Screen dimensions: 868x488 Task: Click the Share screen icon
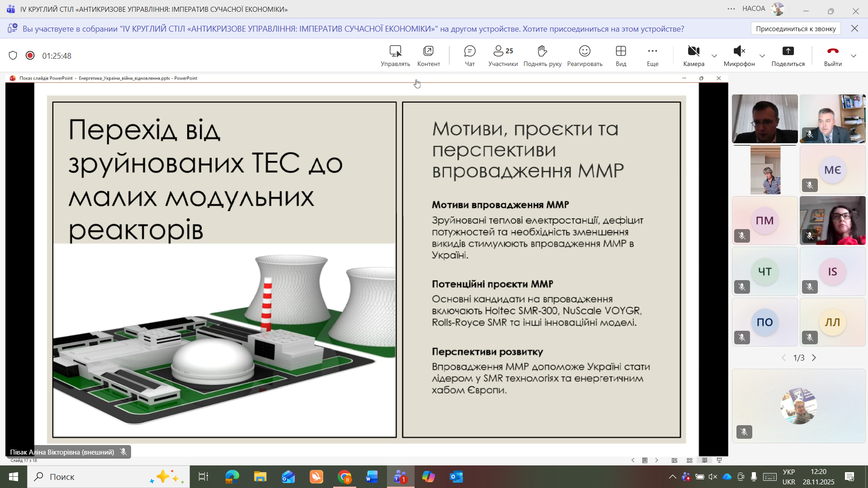click(x=788, y=52)
